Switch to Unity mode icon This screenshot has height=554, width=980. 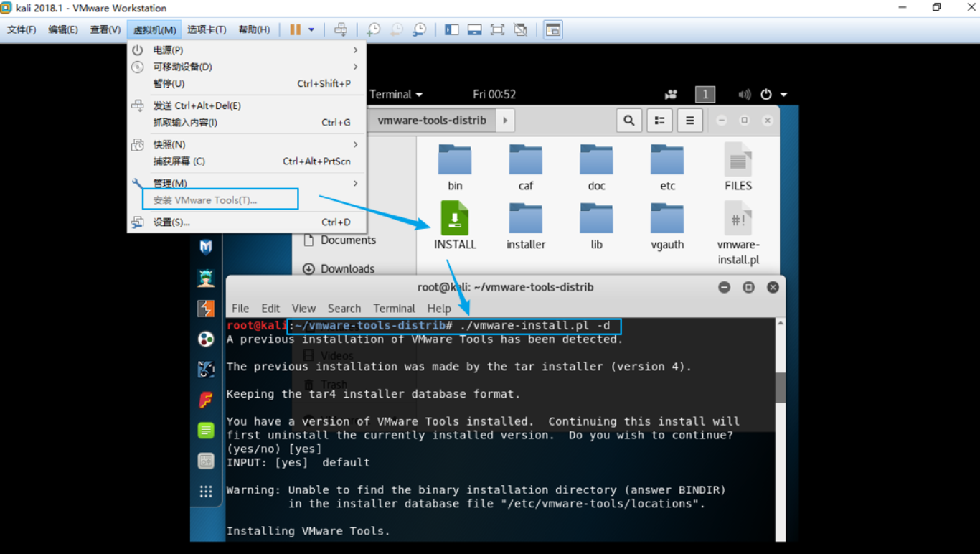pyautogui.click(x=521, y=29)
